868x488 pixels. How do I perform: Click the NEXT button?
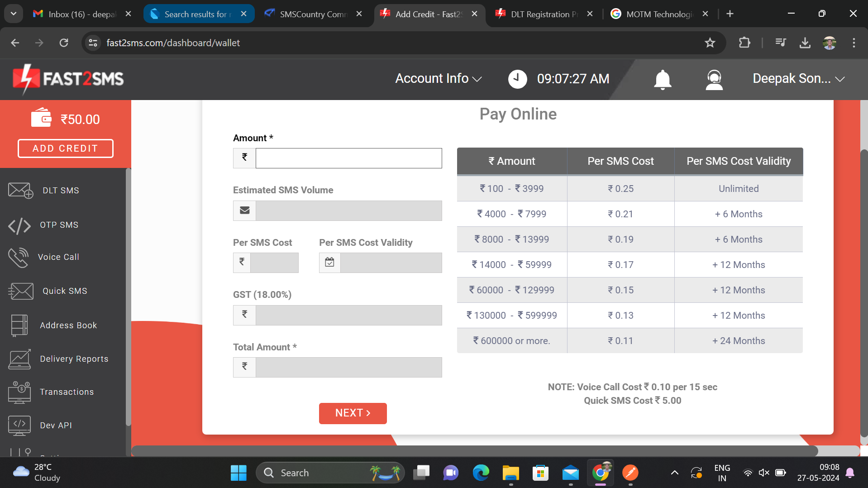pyautogui.click(x=353, y=413)
